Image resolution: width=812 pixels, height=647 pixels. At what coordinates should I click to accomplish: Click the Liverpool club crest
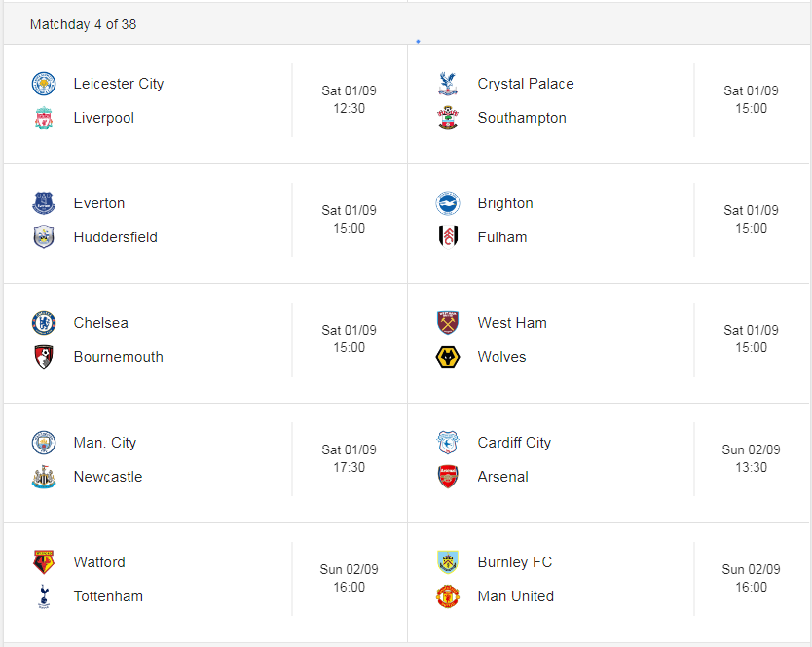44,118
